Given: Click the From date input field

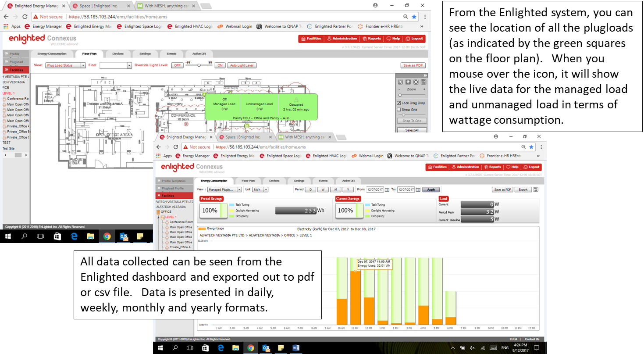Looking at the screenshot, I should click(375, 190).
